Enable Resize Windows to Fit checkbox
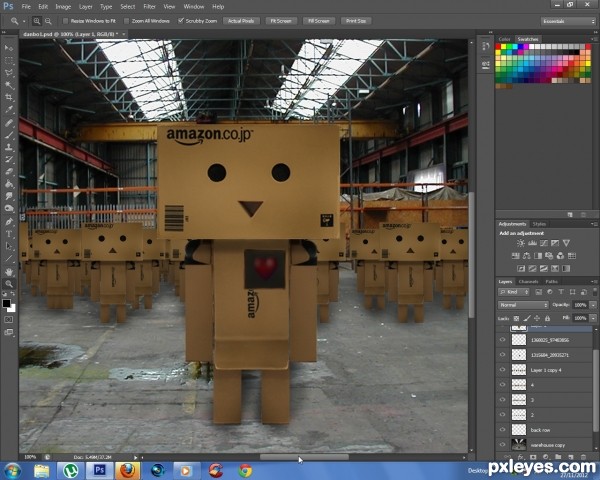600x480 pixels. tap(65, 21)
